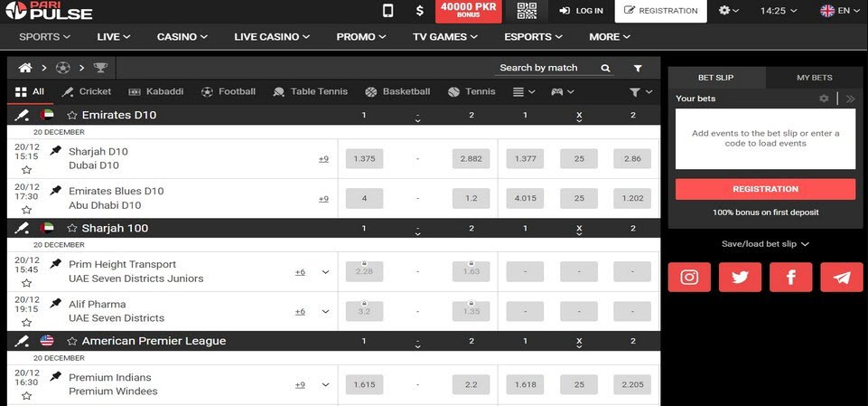868x406 pixels.
Task: Select the Cricket sport tab
Action: (87, 92)
